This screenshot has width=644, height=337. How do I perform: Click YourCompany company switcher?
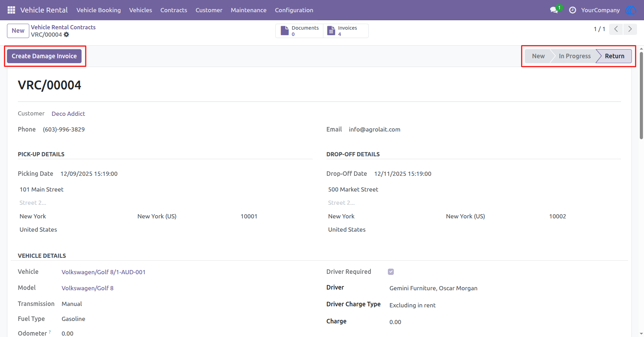tap(600, 10)
